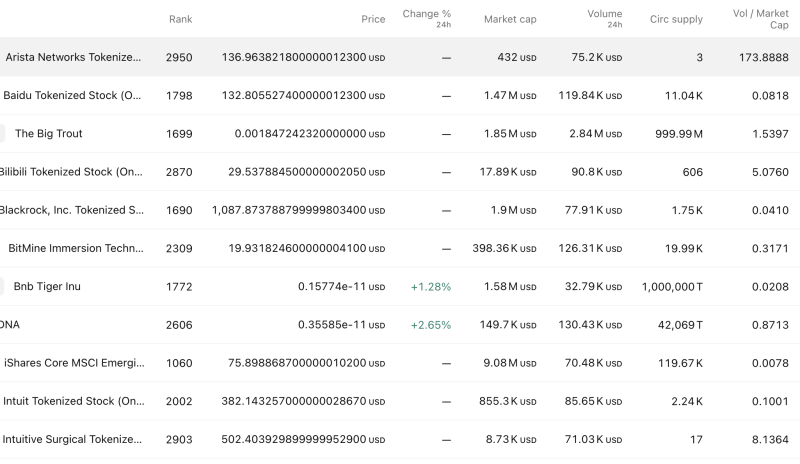Click price 132.80552740000012300 USD
The height and width of the screenshot is (464, 800).
pos(303,95)
